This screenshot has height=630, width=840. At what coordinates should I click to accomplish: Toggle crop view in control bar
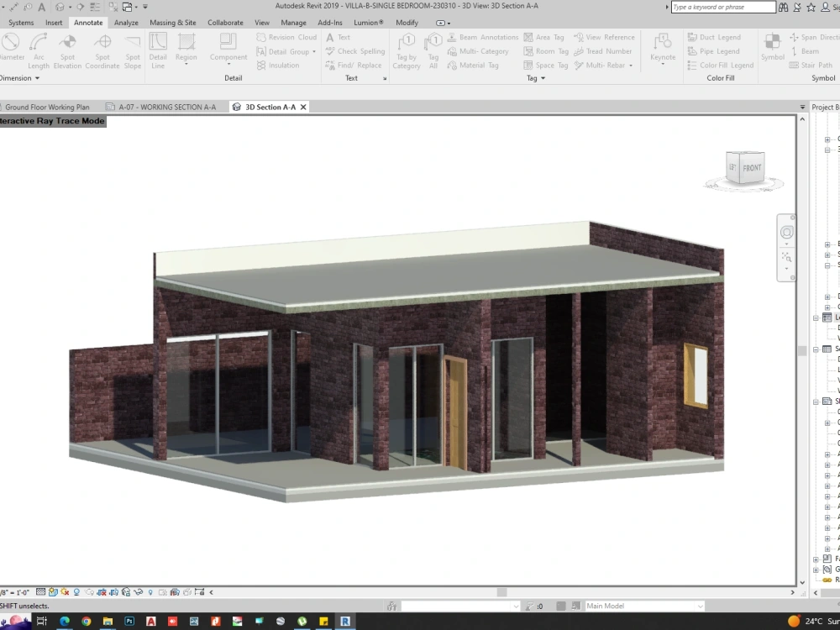pyautogui.click(x=102, y=592)
